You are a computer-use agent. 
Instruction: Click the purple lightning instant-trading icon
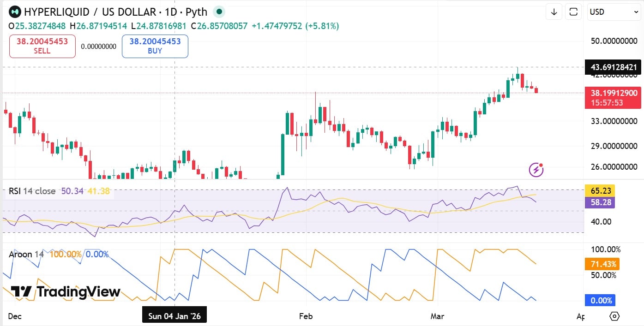point(535,169)
